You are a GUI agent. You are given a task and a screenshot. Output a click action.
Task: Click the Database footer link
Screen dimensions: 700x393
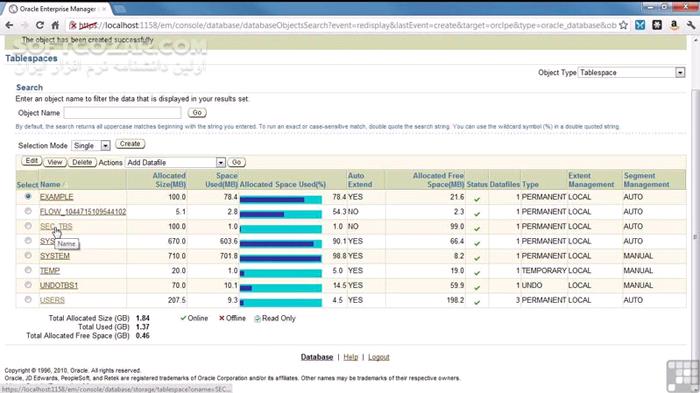pyautogui.click(x=317, y=357)
